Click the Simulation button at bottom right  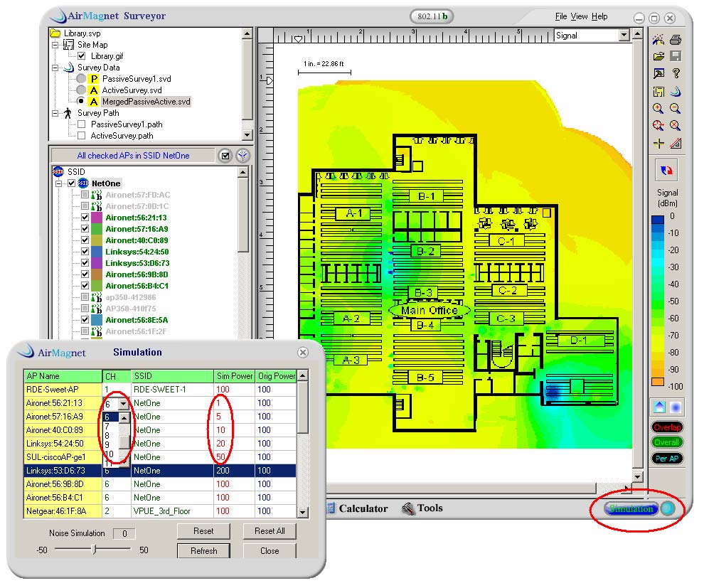click(x=631, y=508)
